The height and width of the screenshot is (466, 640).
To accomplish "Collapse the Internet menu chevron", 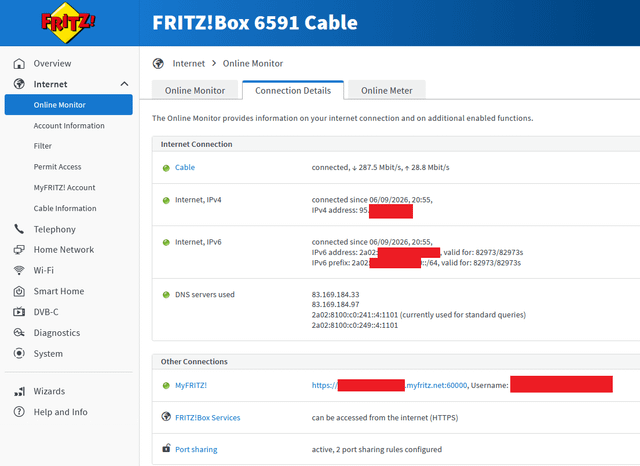I will [124, 84].
